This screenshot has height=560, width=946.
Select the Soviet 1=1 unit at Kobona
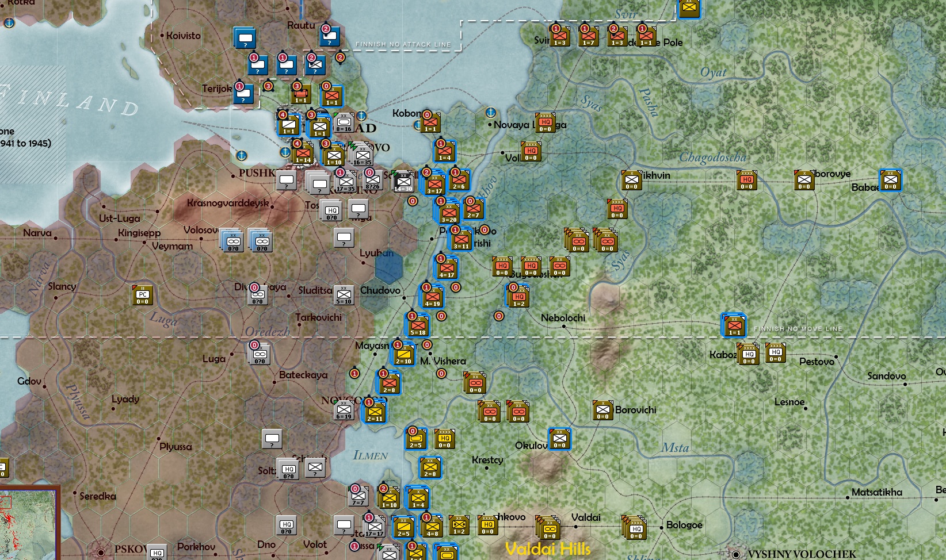[x=430, y=122]
